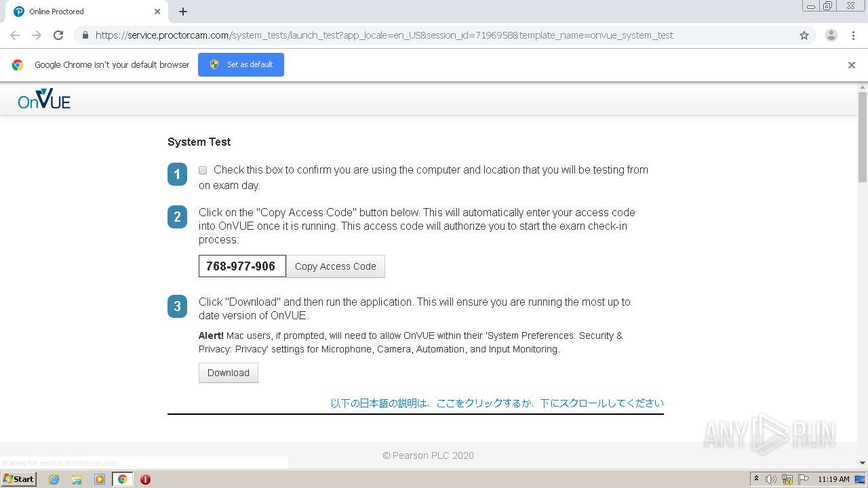Image resolution: width=868 pixels, height=488 pixels.
Task: Click the © Pearson PLC 2020 footer text
Action: [x=428, y=455]
